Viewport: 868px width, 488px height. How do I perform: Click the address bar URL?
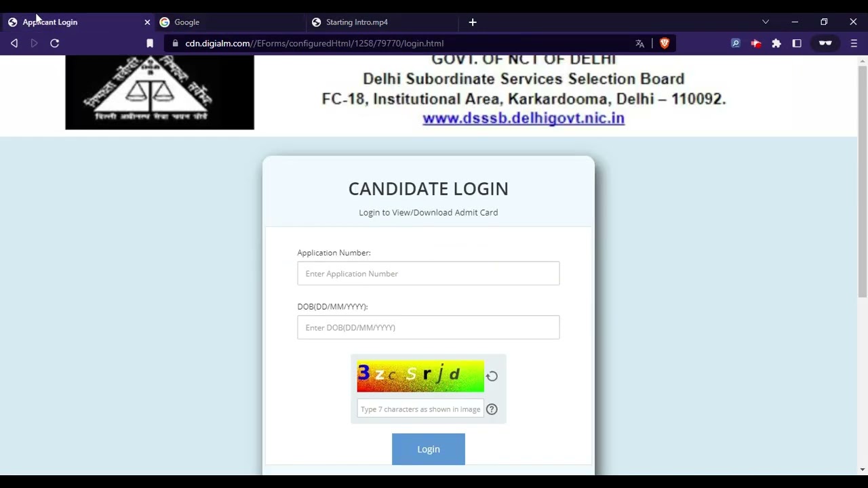point(315,43)
